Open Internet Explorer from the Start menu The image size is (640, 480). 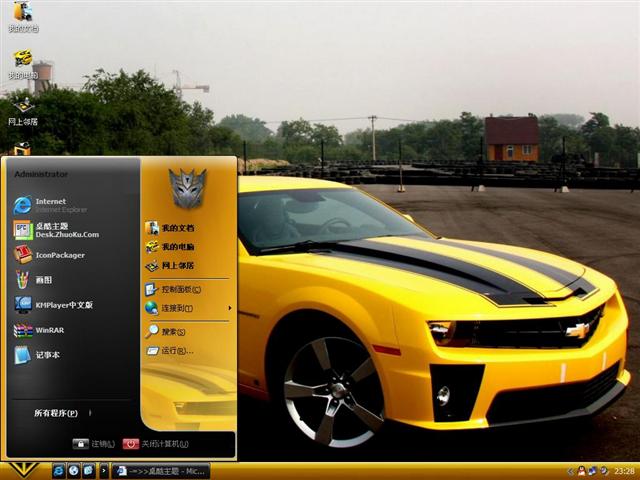point(51,205)
